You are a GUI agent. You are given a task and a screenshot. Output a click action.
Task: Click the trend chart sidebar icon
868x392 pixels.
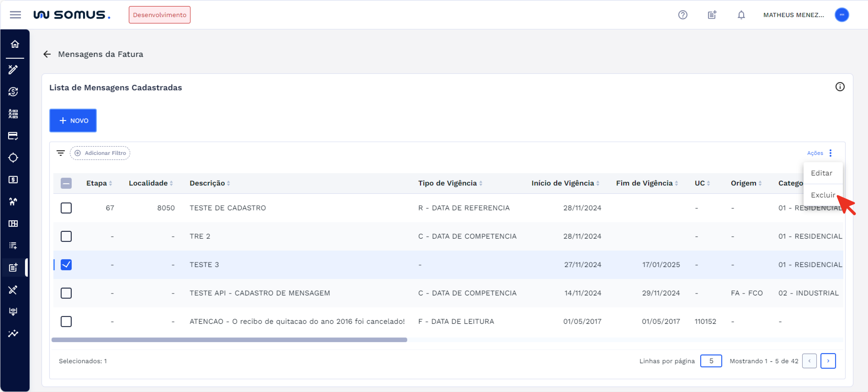tap(13, 334)
